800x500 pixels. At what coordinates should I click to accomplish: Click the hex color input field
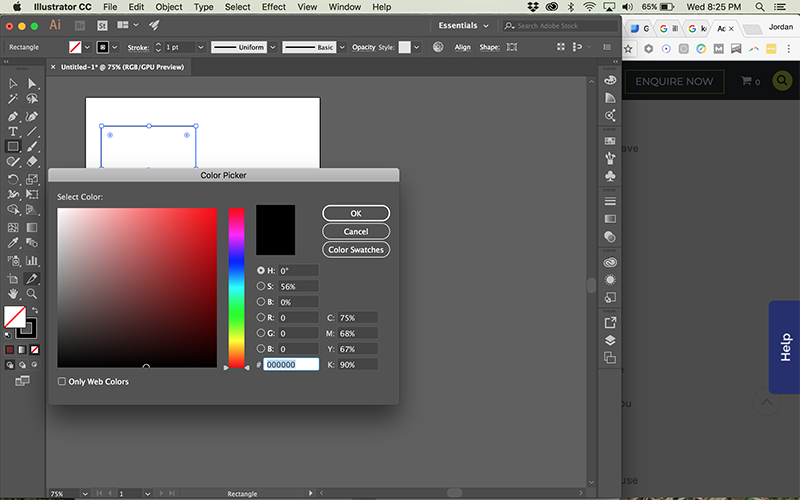coord(291,364)
